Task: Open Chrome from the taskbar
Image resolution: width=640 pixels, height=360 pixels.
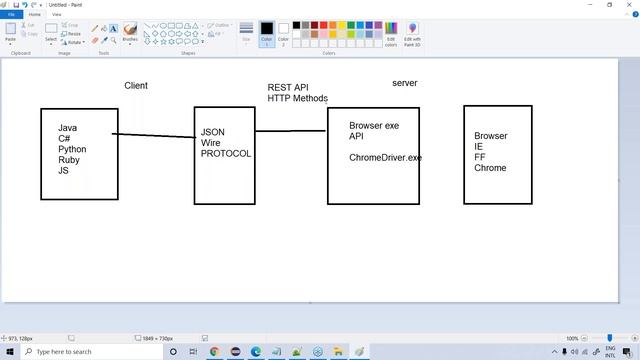Action: click(x=215, y=351)
